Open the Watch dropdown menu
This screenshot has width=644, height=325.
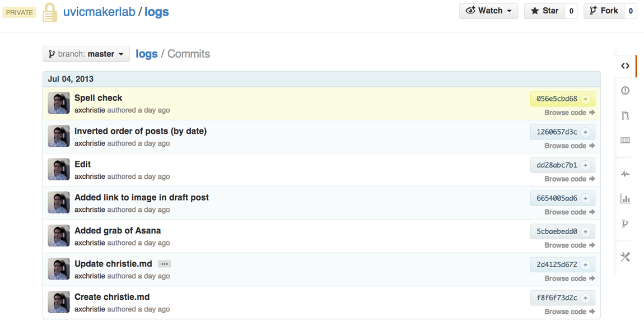point(488,11)
